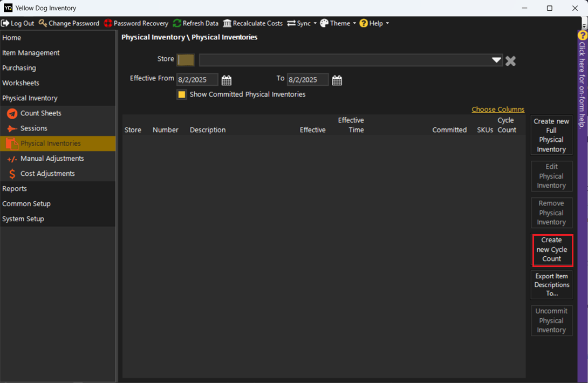
Task: Click the Effective From date field
Action: tap(197, 80)
